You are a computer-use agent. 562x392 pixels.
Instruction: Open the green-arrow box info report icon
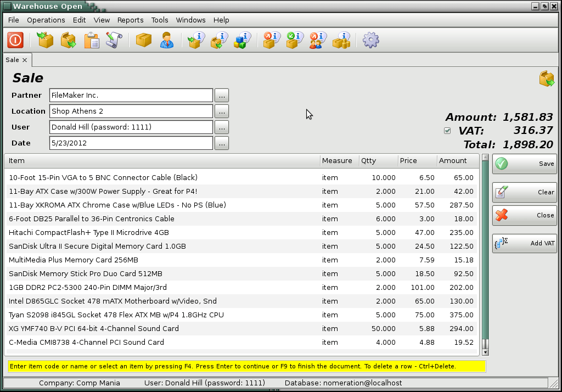[x=295, y=40]
